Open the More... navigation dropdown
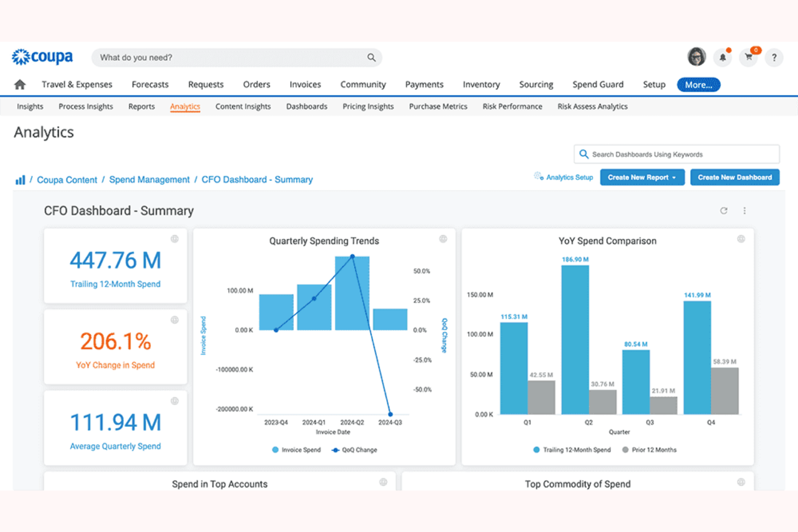The height and width of the screenshot is (532, 798). [698, 85]
